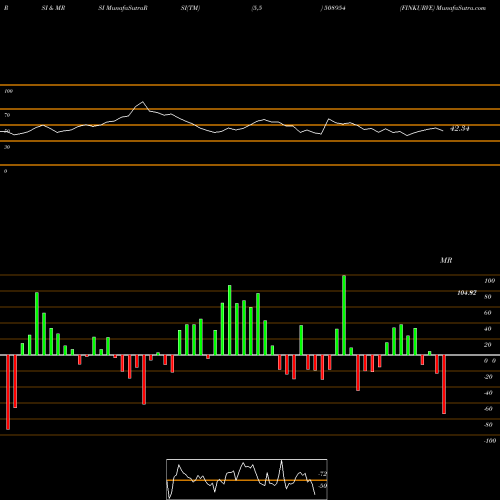Image resolution: width=500 pixels, height=500 pixels.
Task: Click the MR axis label -40
Action: [x=488, y=393]
